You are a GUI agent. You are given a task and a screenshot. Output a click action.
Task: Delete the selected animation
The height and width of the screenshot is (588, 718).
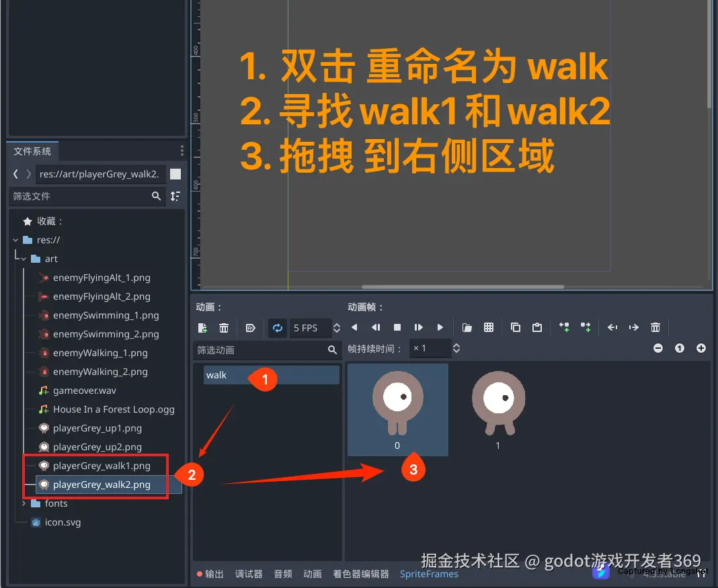[x=224, y=328]
